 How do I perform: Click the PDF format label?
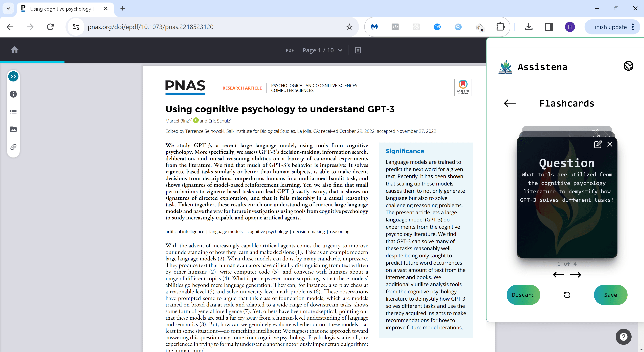[x=290, y=50]
